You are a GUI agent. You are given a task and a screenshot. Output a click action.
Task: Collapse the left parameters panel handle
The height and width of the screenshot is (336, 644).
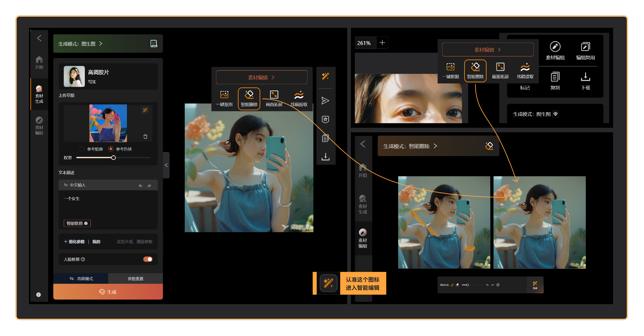[166, 165]
